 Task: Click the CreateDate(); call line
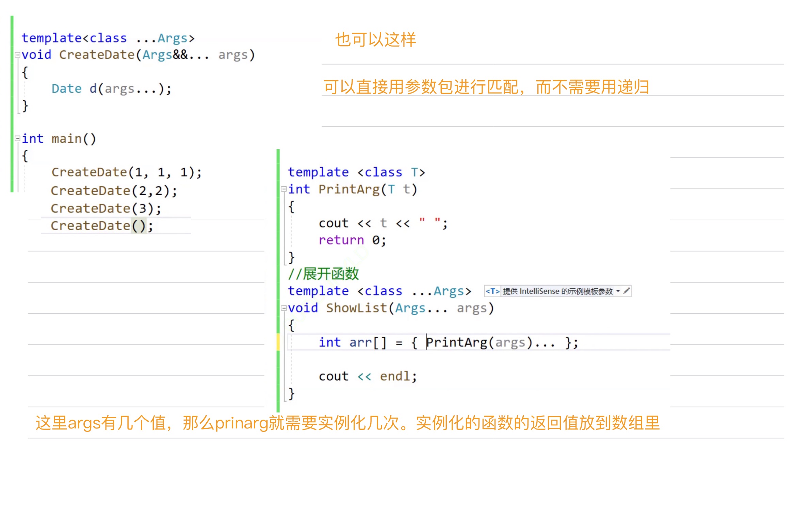(x=102, y=226)
